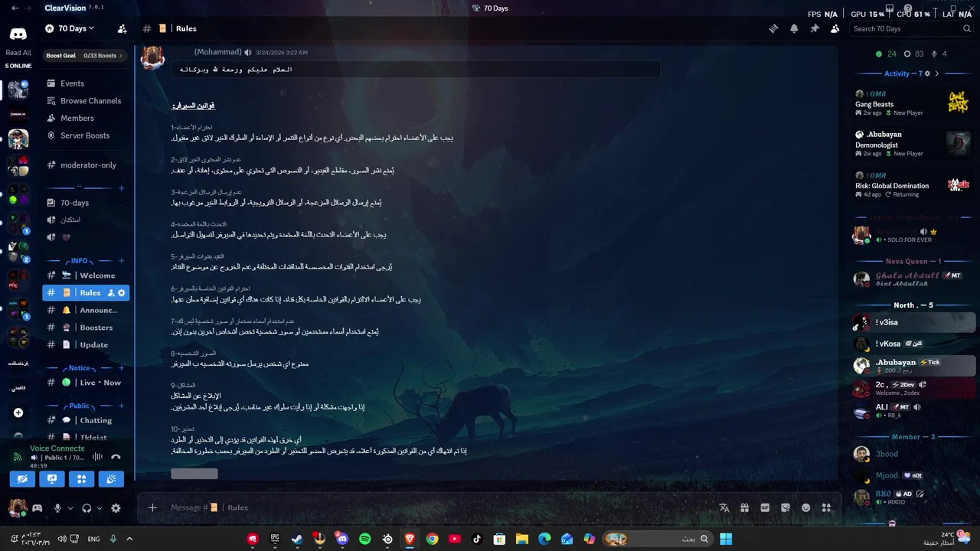Show hidden tray icons arrow
980x551 pixels.
pyautogui.click(x=129, y=539)
